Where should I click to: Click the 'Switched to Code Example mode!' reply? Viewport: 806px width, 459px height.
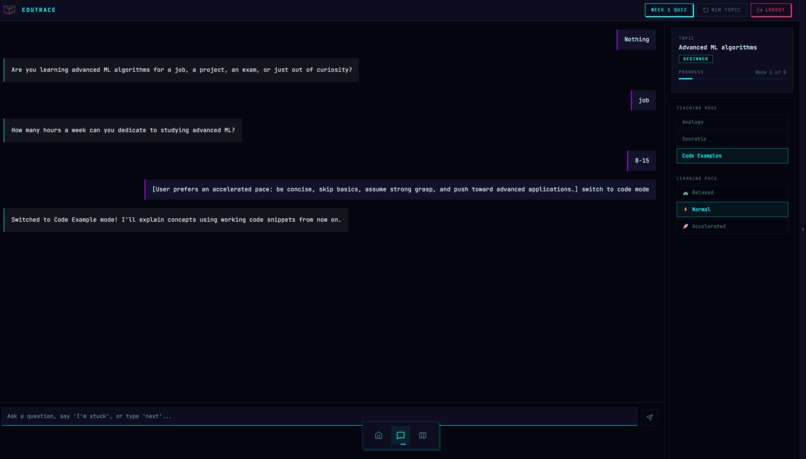176,220
